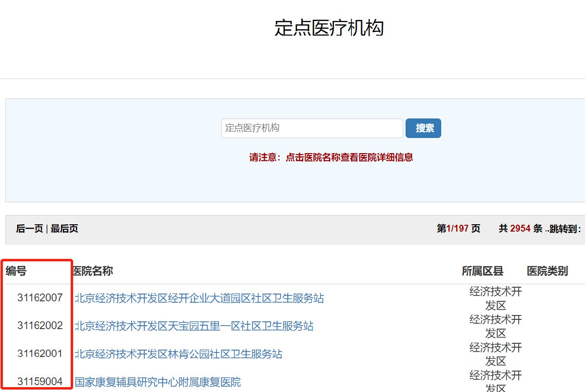Click the 定点医疗机构 search input field
585x392 pixels.
pyautogui.click(x=312, y=128)
